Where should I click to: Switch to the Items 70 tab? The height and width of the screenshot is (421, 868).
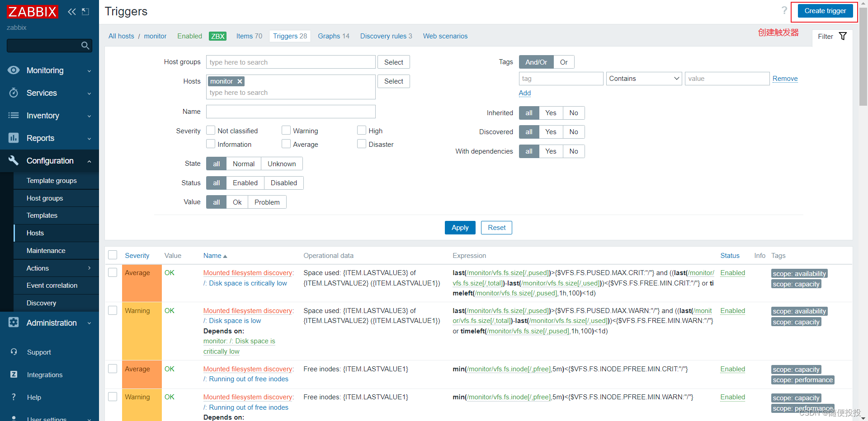[249, 36]
